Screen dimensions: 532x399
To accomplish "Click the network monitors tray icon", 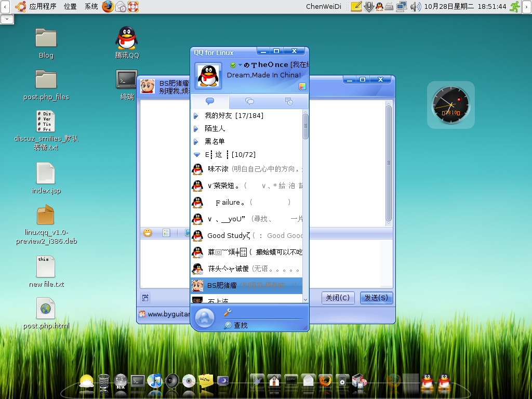I will [x=402, y=6].
